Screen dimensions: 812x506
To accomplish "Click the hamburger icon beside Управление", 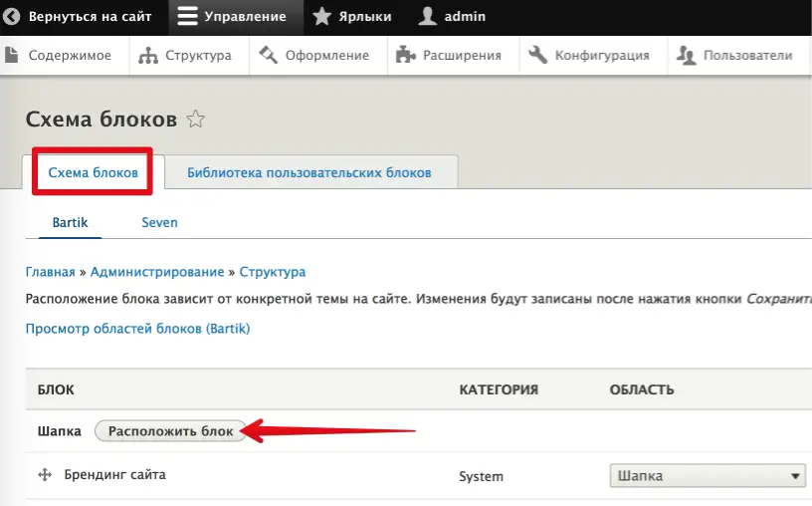I will 187,17.
